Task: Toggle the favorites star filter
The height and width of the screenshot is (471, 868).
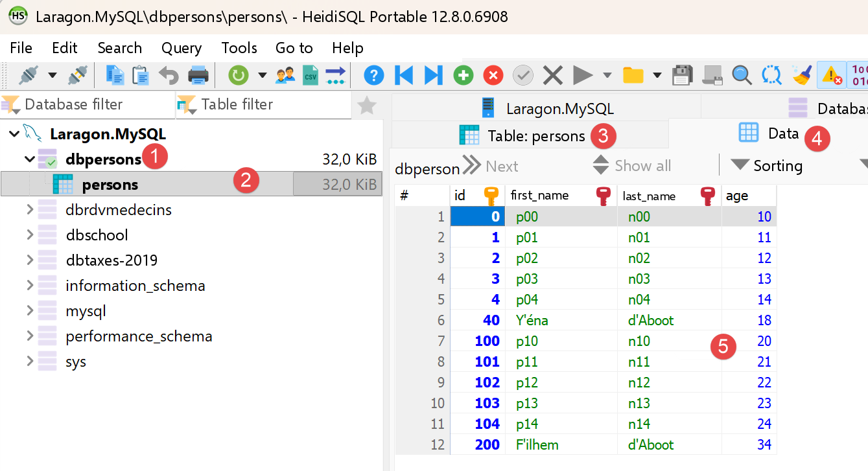Action: [367, 105]
